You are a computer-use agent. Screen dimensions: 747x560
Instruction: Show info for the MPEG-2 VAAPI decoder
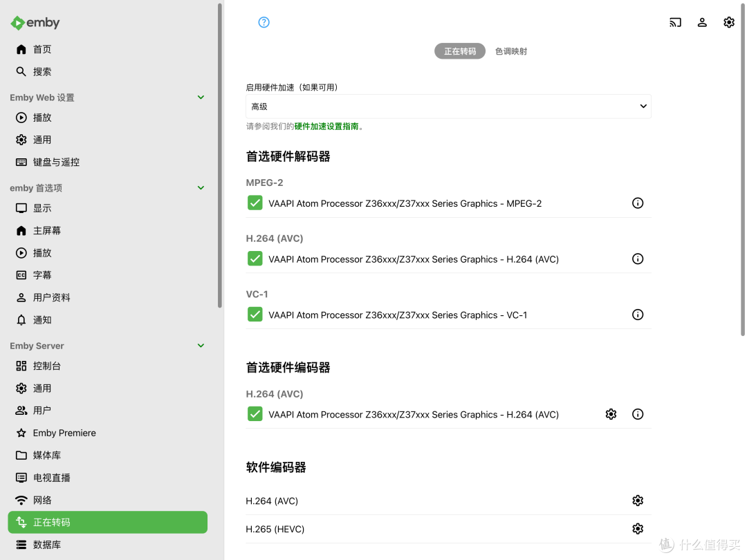637,203
